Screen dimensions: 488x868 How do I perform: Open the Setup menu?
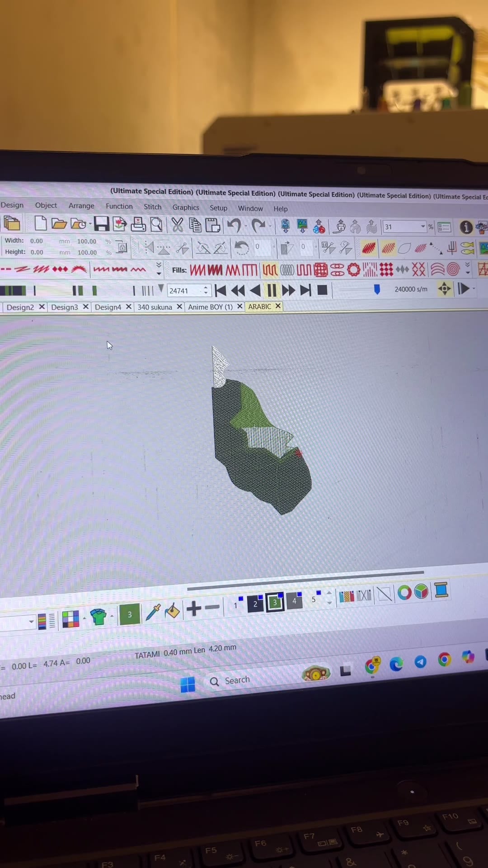pyautogui.click(x=218, y=208)
